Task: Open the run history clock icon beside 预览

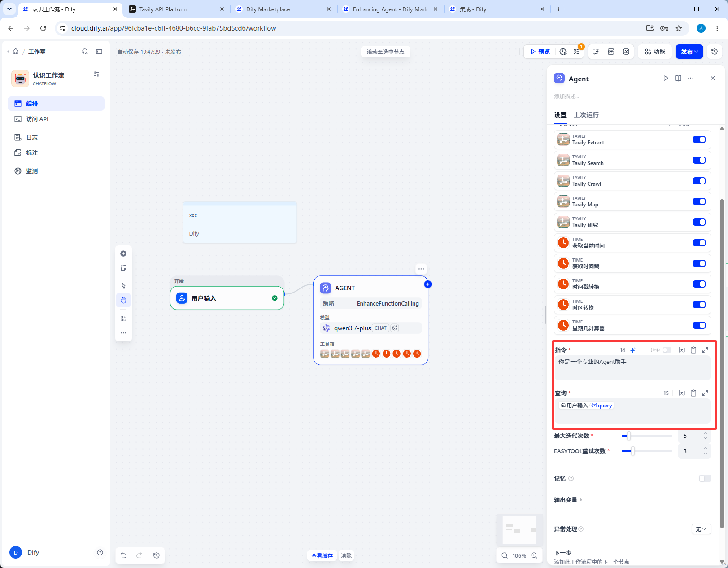Action: click(563, 52)
